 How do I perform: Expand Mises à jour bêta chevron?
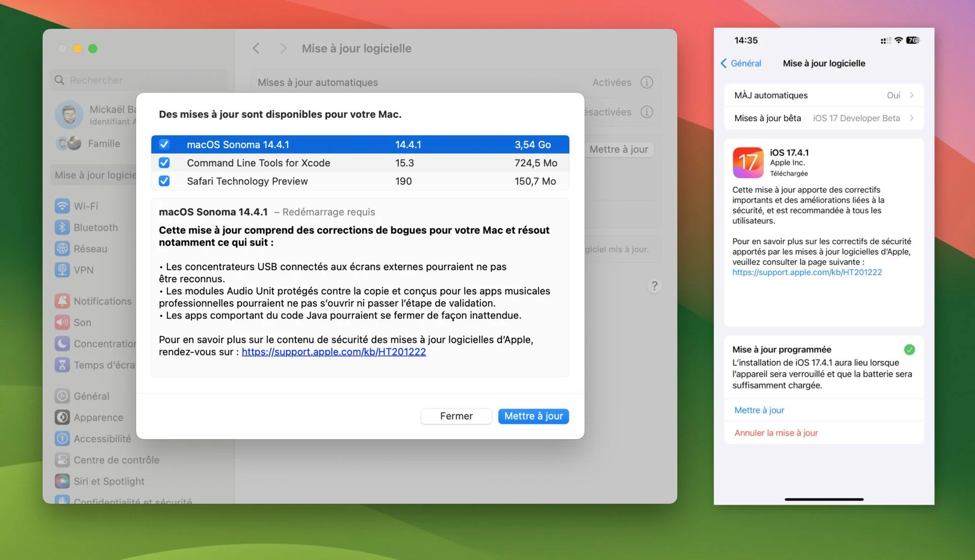pyautogui.click(x=912, y=118)
